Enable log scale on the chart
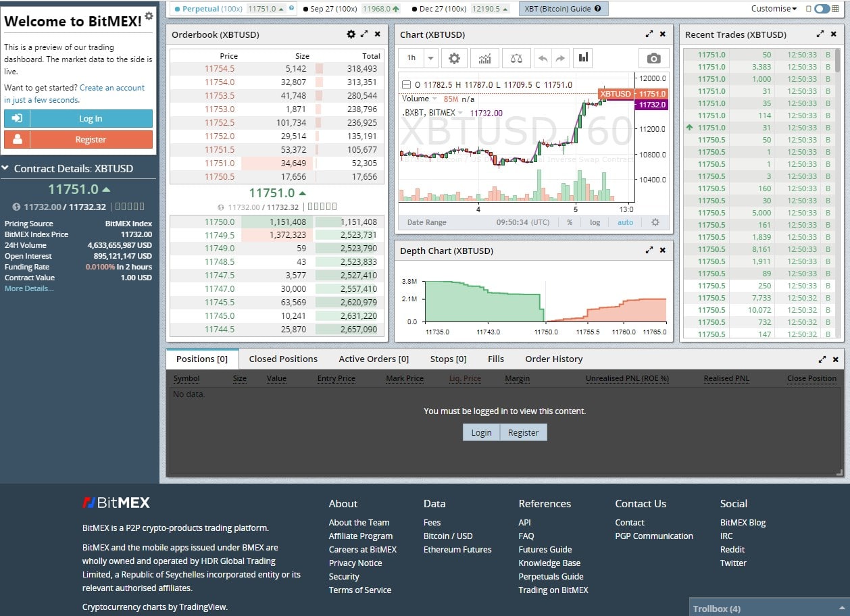Viewport: 850px width, 616px height. point(595,222)
